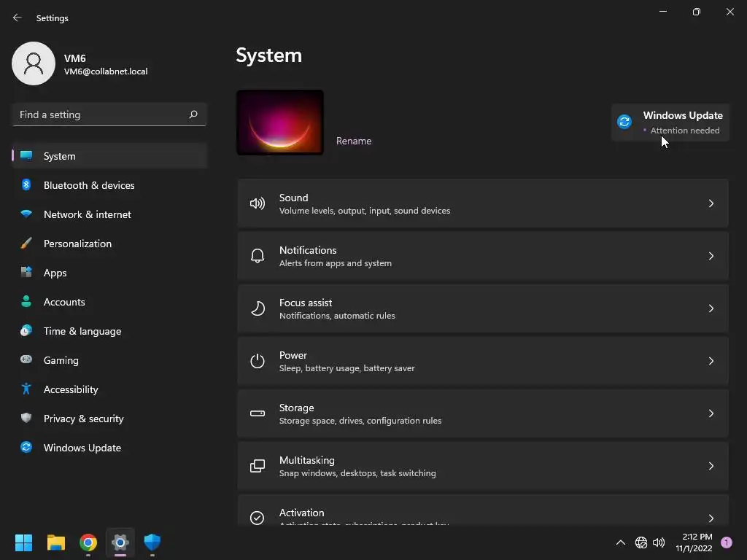Click 'Sleep, battery usage, battery saver' text
747x560 pixels.
click(x=347, y=368)
